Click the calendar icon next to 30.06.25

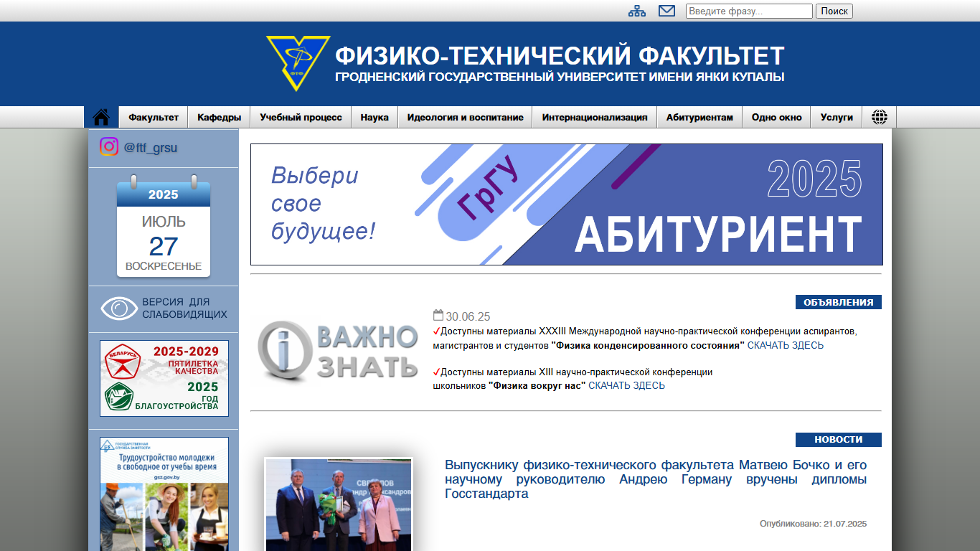438,315
